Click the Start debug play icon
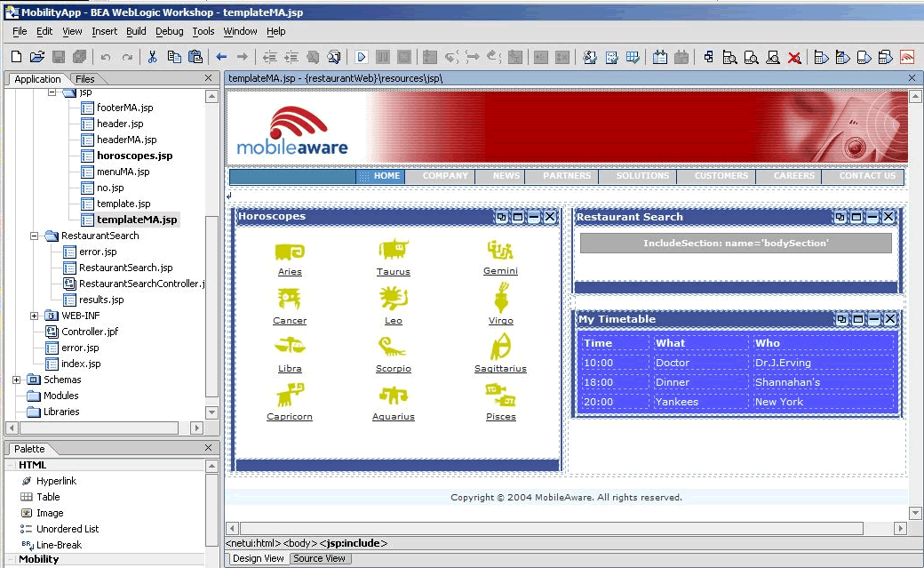The width and height of the screenshot is (924, 568). coord(362,57)
